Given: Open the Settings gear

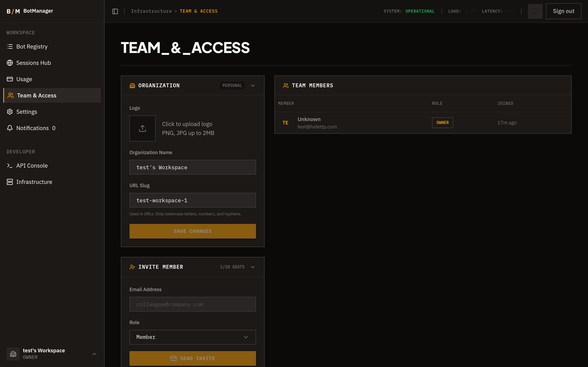Looking at the screenshot, I should pos(10,112).
